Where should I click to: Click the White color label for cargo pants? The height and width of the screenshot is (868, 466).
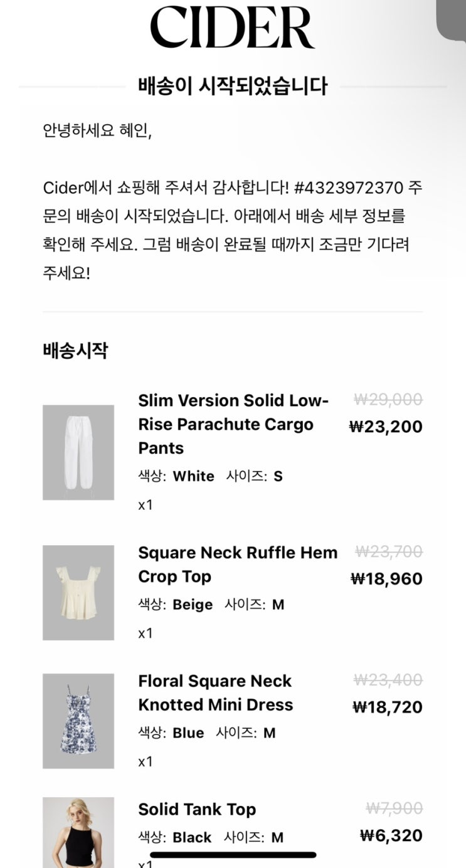coord(193,477)
